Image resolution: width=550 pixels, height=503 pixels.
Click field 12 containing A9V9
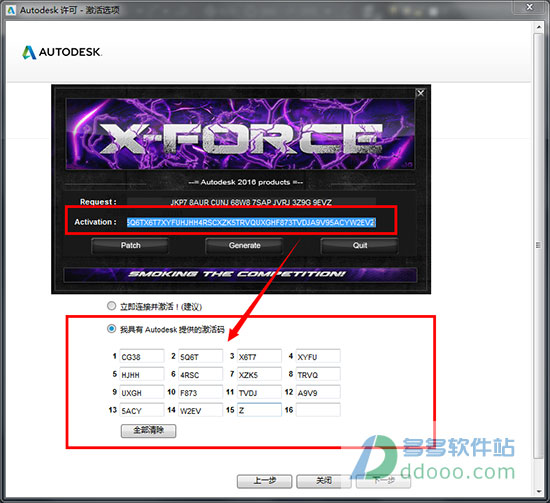pyautogui.click(x=318, y=392)
